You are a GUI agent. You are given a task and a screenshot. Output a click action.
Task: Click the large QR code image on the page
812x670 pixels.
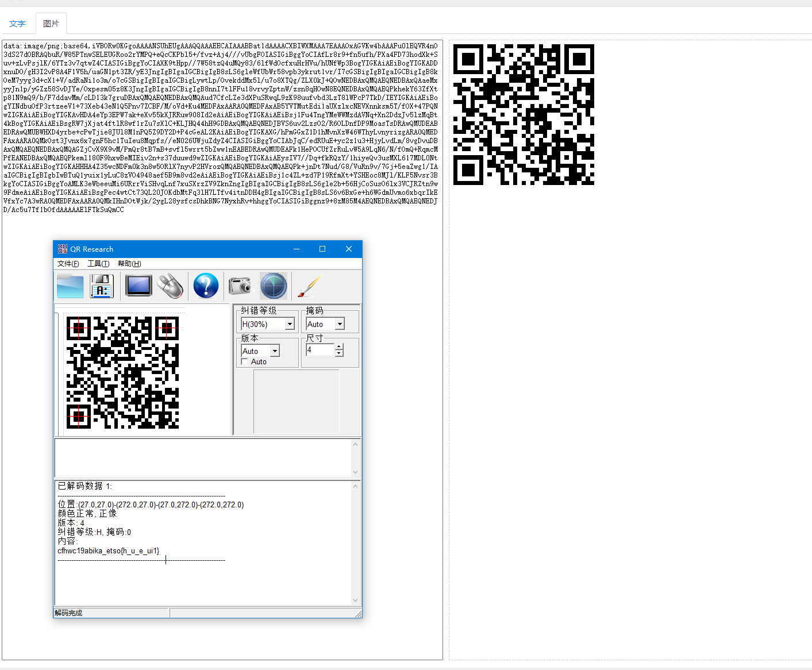pos(524,114)
